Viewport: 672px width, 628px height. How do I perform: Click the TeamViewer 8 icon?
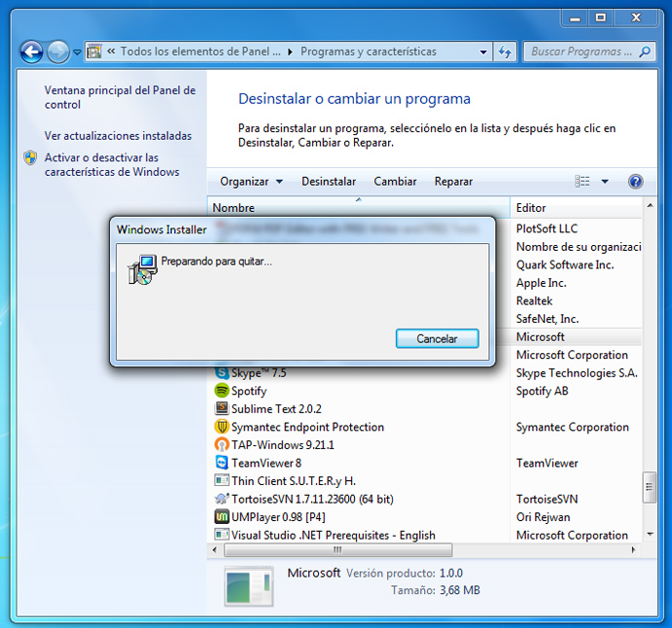[x=222, y=463]
